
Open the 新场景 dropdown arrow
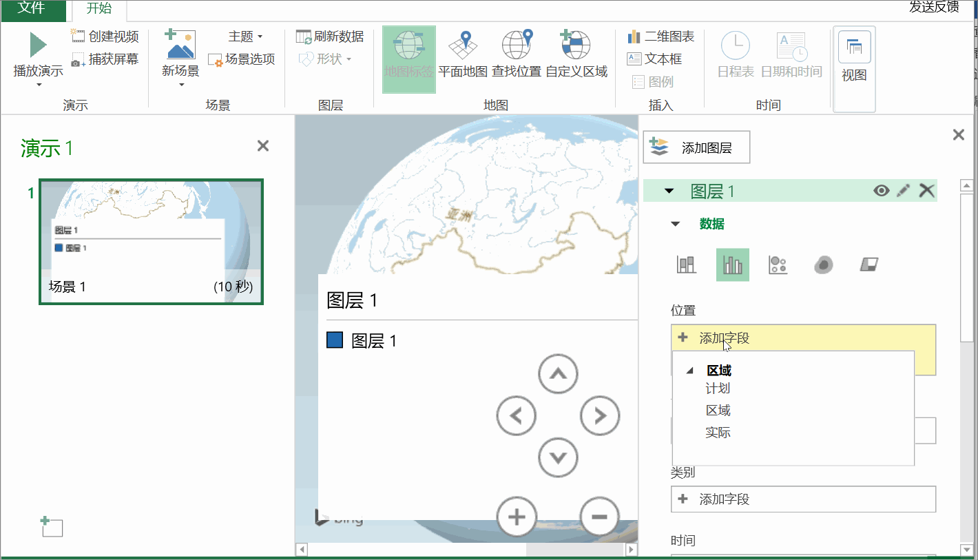(181, 85)
